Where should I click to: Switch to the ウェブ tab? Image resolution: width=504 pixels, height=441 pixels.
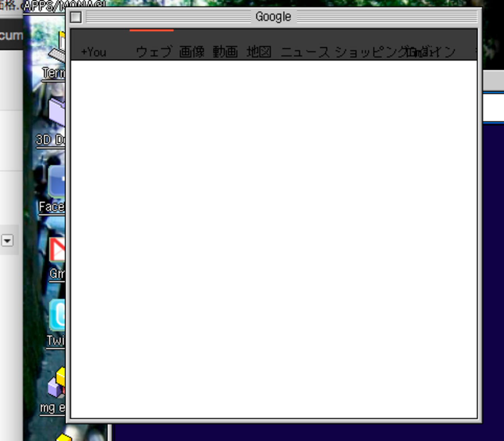click(x=154, y=52)
